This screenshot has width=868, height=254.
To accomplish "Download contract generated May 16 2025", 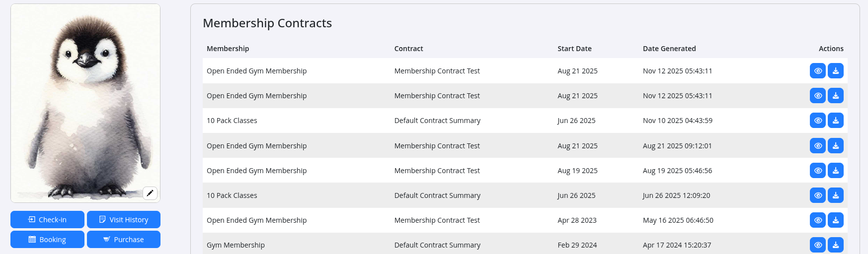I will tap(836, 220).
